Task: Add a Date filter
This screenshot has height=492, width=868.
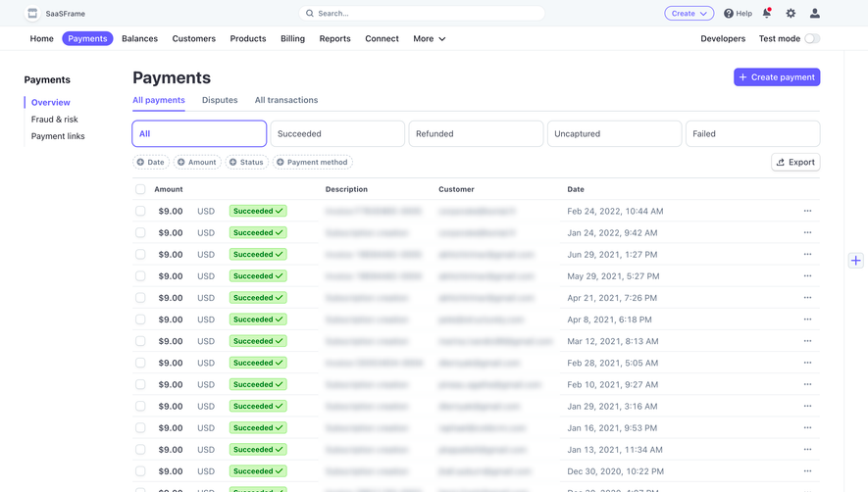Action: coord(151,162)
